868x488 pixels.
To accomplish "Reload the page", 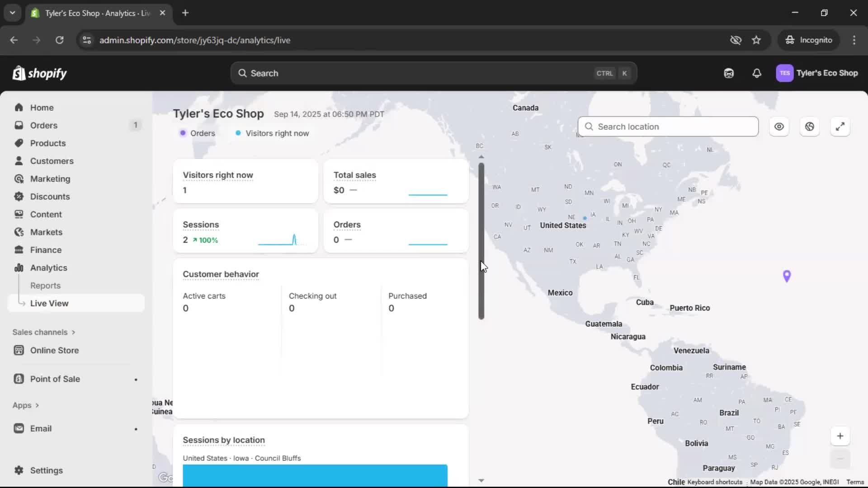I will point(59,40).
